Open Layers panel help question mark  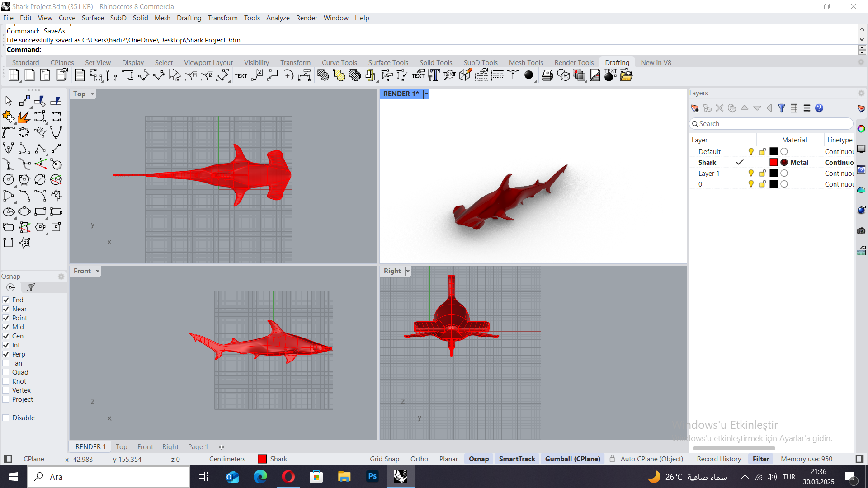point(819,108)
